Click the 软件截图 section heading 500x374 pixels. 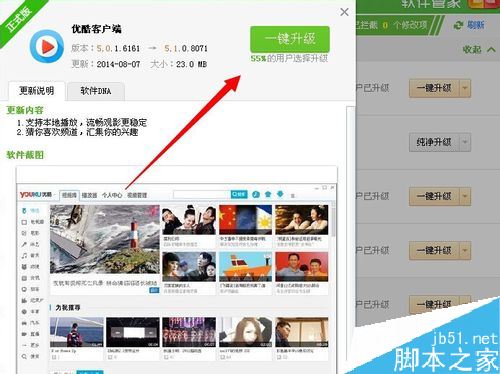(x=25, y=155)
